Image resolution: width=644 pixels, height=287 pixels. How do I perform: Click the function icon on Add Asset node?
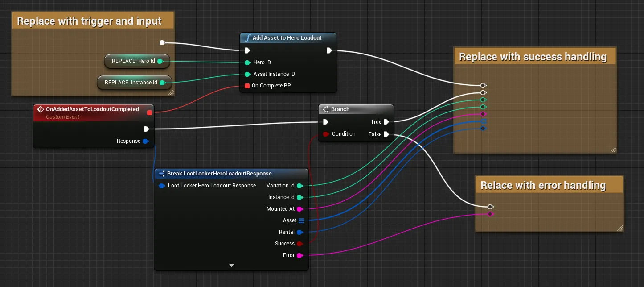(247, 38)
